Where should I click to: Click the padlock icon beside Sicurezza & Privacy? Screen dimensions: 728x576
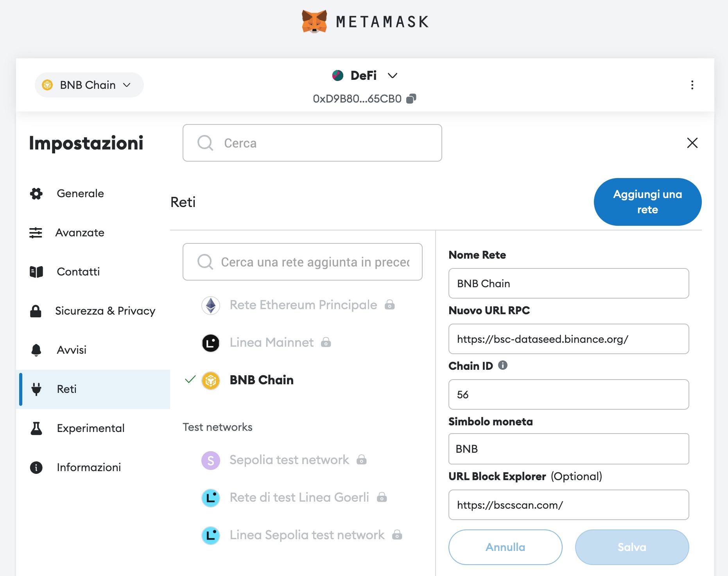(x=36, y=311)
